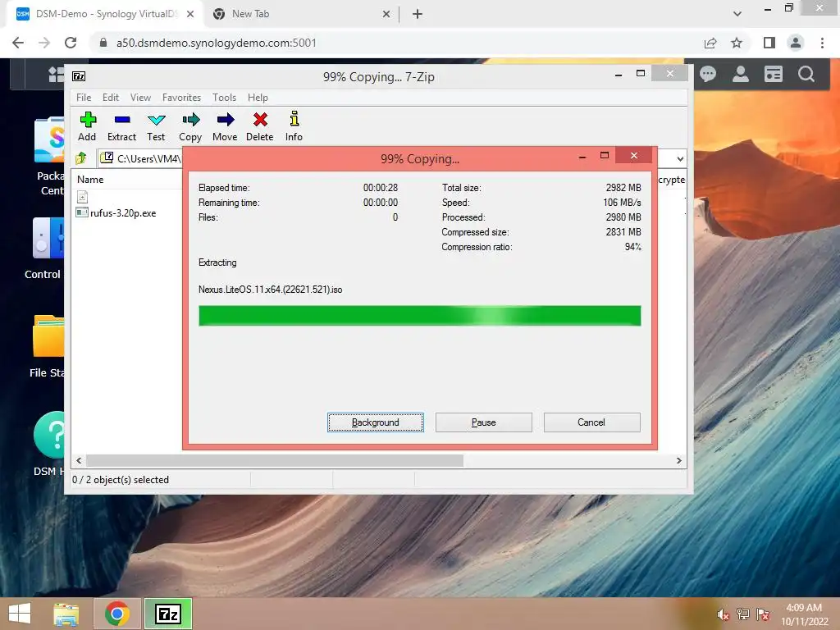Screen dimensions: 840x630
Task: Open DSM user account options icon
Action: 741,74
